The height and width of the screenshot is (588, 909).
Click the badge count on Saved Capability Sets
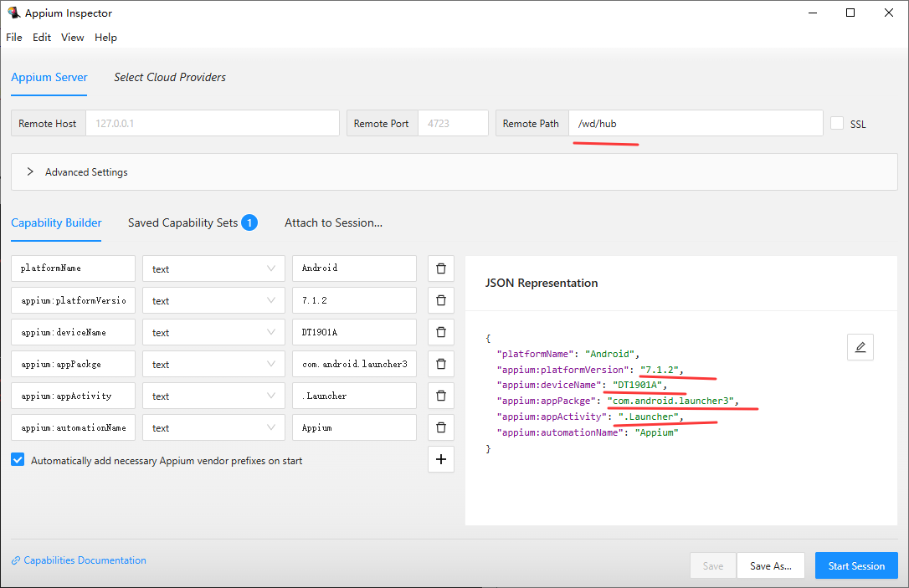(x=249, y=222)
